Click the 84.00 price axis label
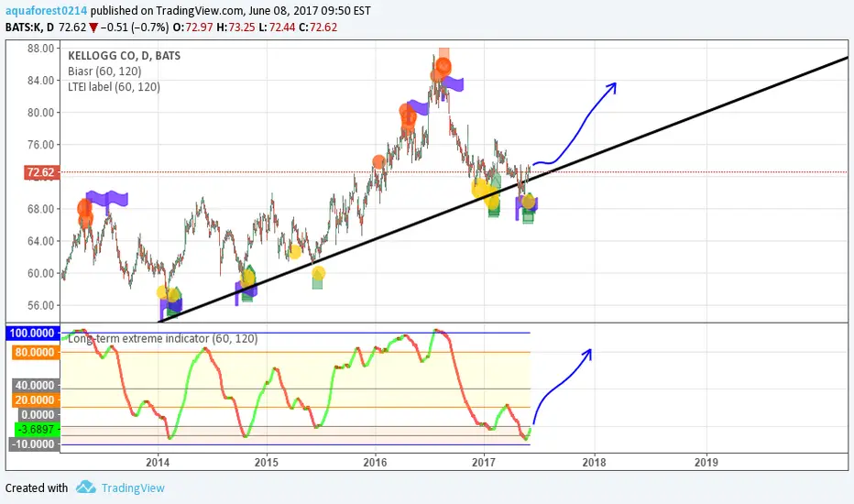This screenshot has height=504, width=854. (x=40, y=80)
